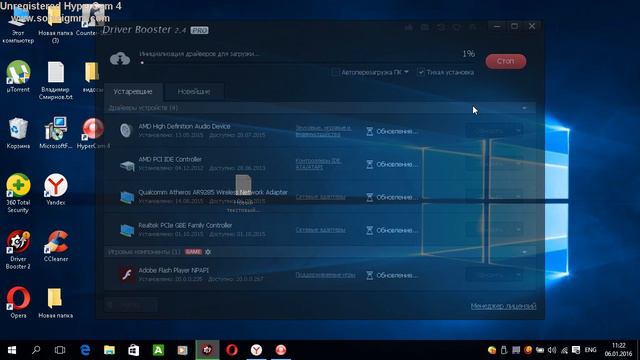Screen dimensions: 640x360
Task: Open the gear icon next to the GAME badge
Action: pos(208,252)
